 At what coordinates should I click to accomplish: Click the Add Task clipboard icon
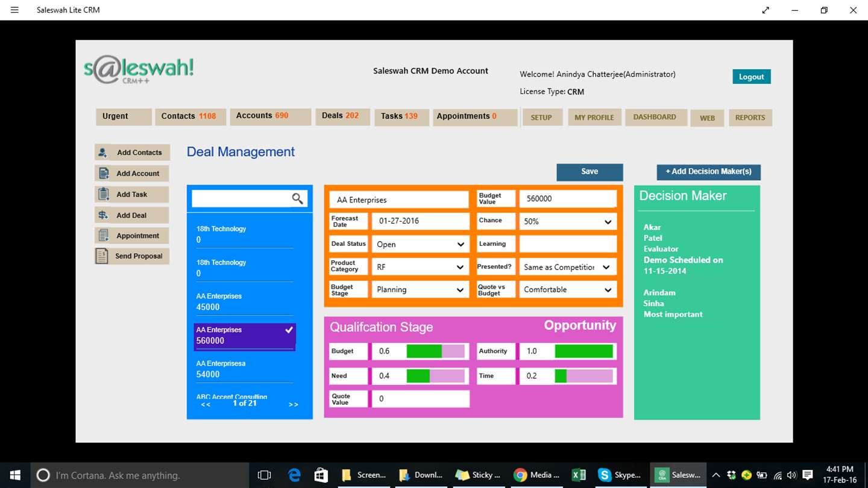point(103,194)
